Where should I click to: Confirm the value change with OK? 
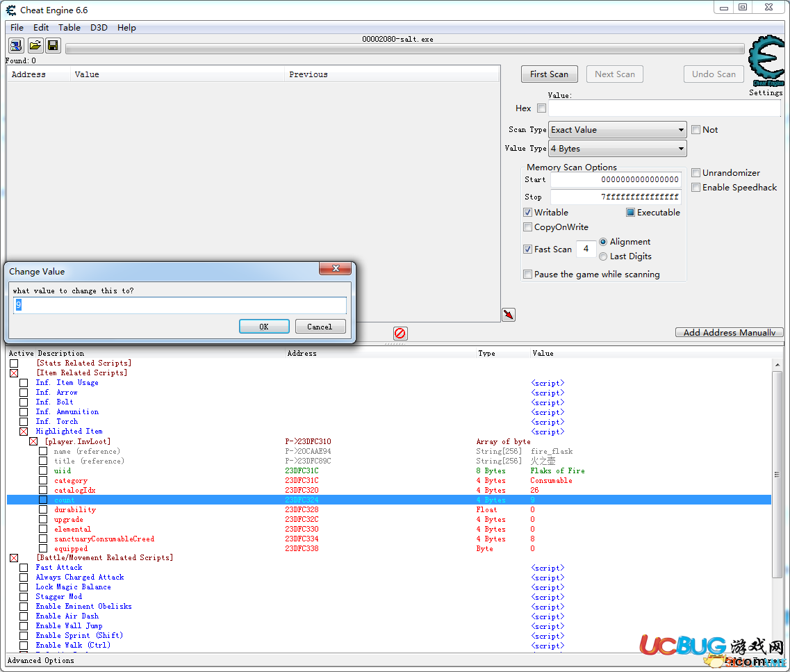tap(264, 327)
